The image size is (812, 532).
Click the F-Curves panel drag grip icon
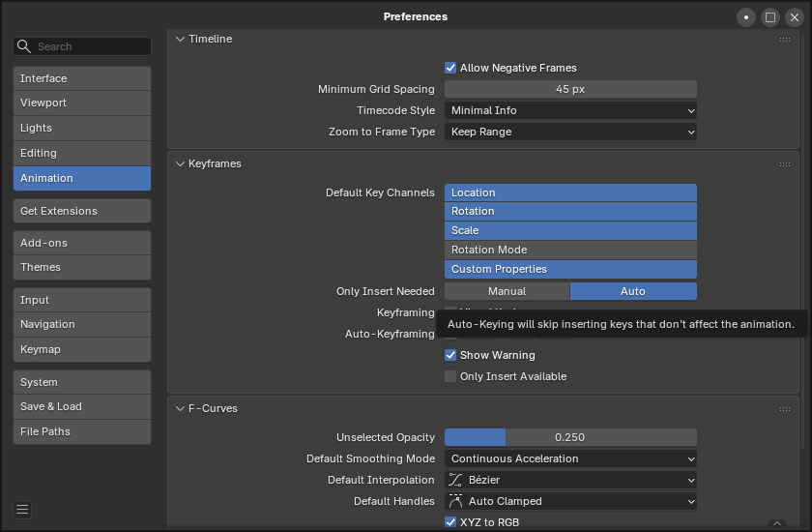click(x=785, y=409)
